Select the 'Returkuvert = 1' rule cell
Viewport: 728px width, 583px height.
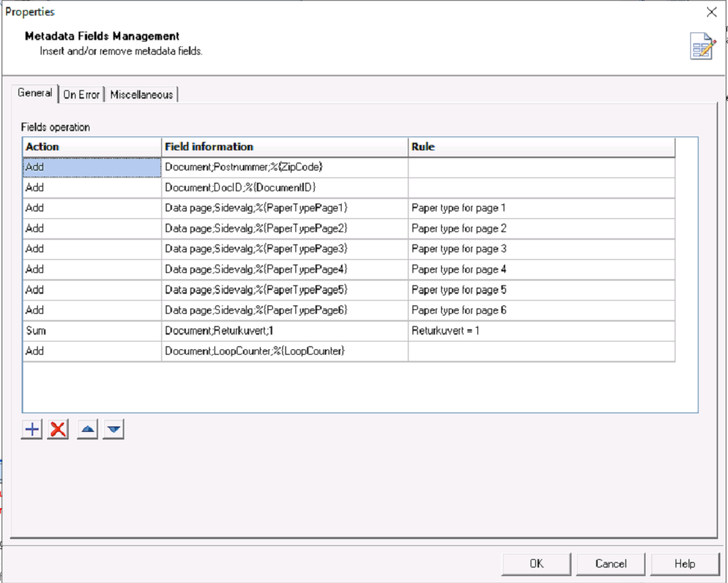542,331
